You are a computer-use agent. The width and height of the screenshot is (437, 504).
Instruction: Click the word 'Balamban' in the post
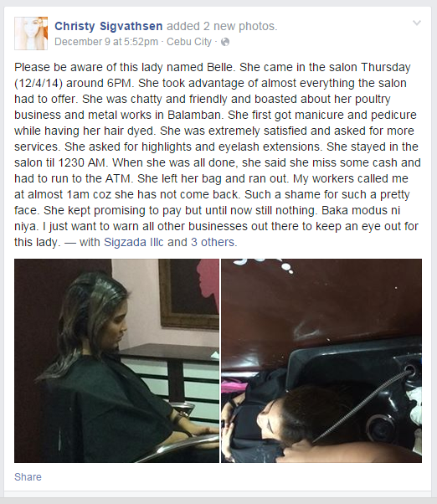click(193, 115)
